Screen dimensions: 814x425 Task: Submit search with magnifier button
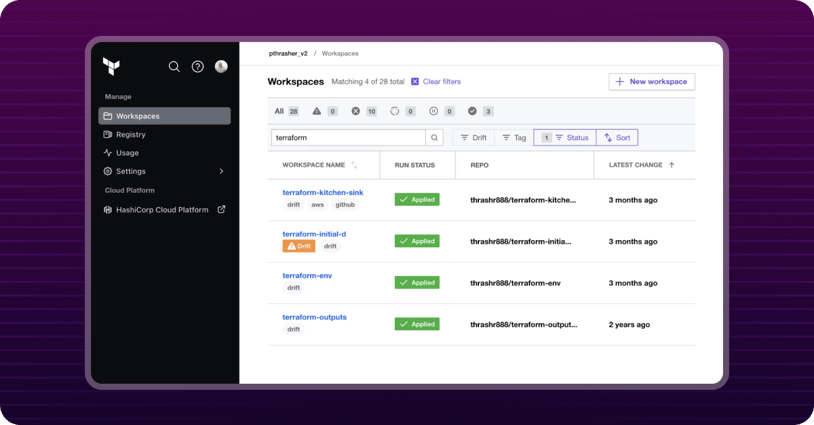(435, 138)
